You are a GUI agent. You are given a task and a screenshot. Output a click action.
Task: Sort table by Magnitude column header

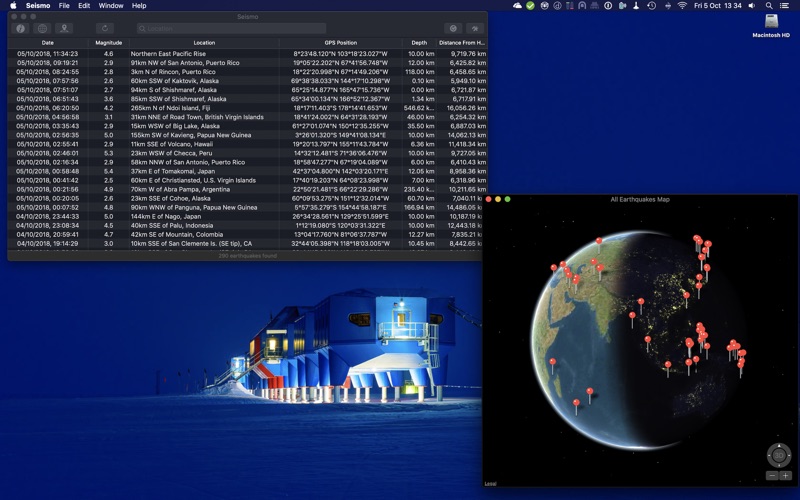pyautogui.click(x=108, y=43)
